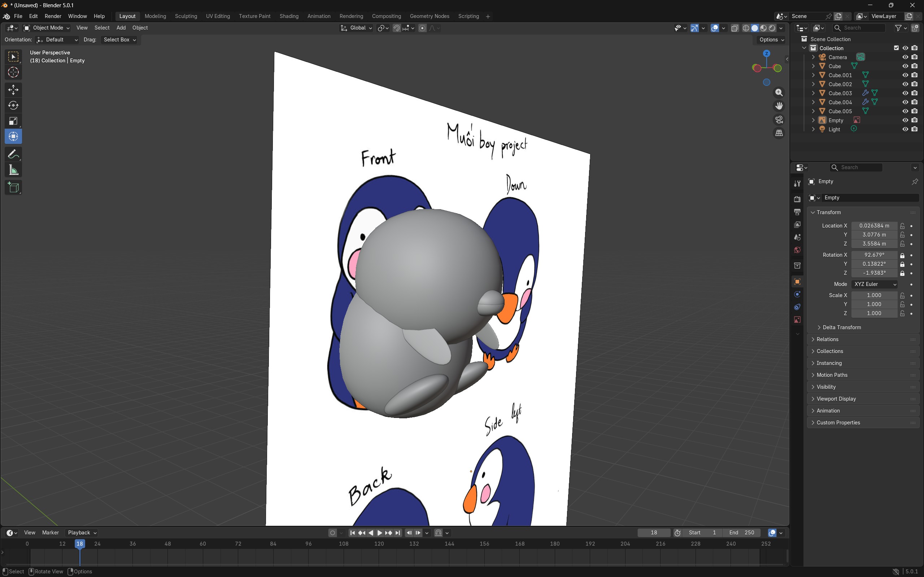Click the 3D Cursor tool
The height and width of the screenshot is (577, 924).
pos(13,72)
